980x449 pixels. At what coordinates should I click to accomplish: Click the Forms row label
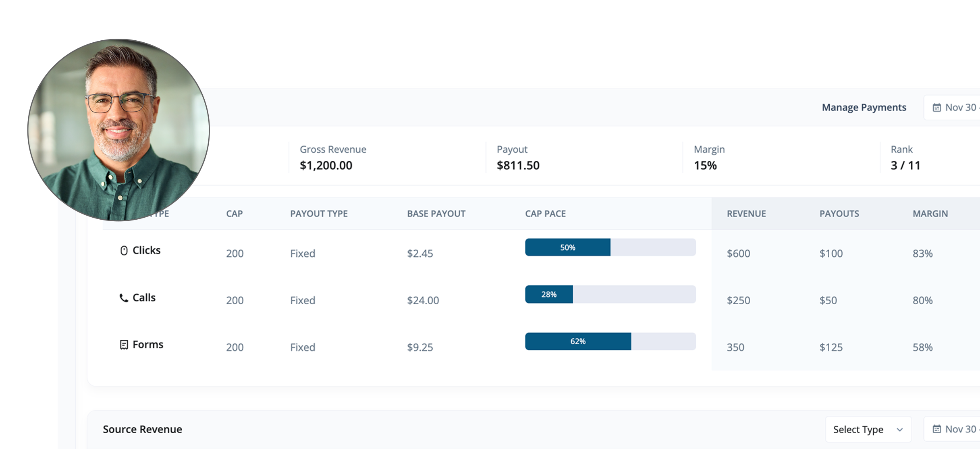(148, 345)
